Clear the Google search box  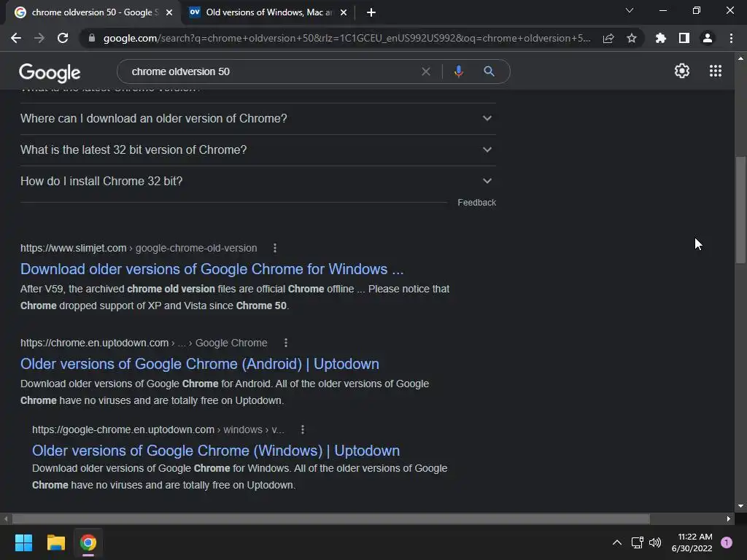426,71
